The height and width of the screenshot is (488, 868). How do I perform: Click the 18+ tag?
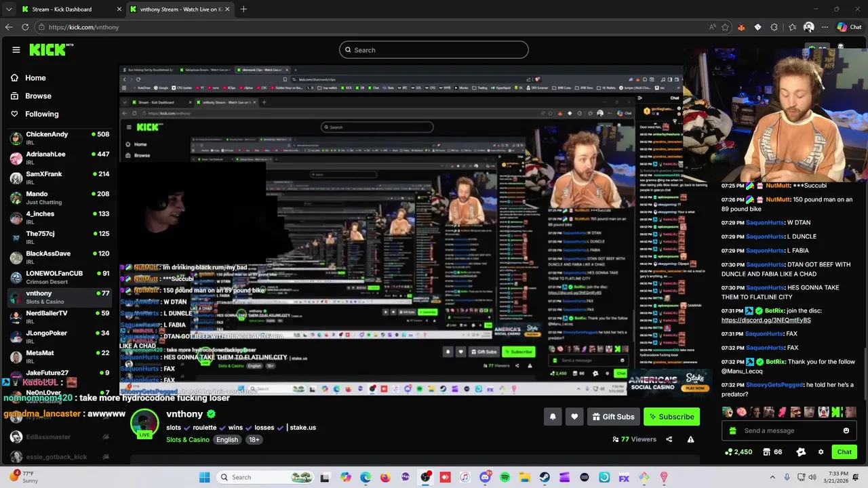pos(254,440)
